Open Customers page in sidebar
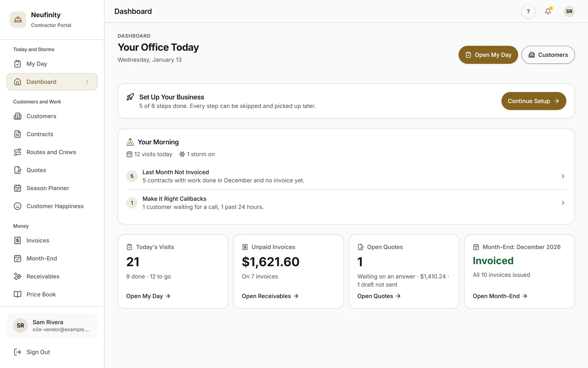588x368 pixels. pyautogui.click(x=52, y=116)
